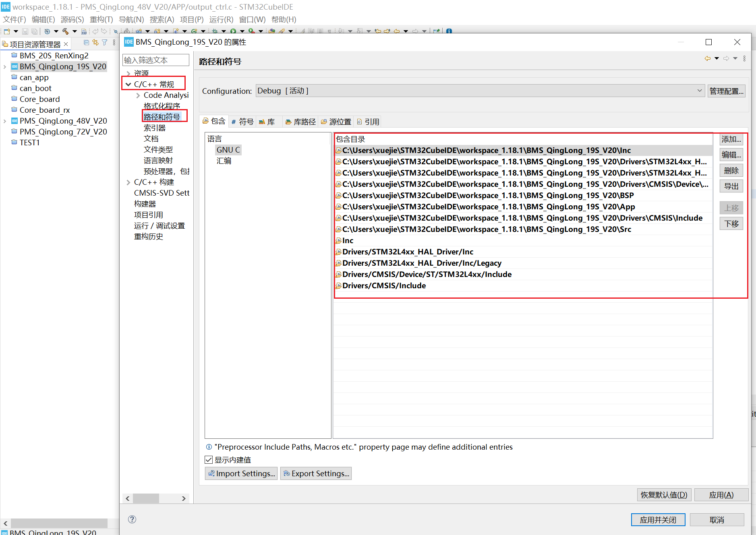
Task: Click the blue information icon in the toolbar
Action: [x=449, y=31]
